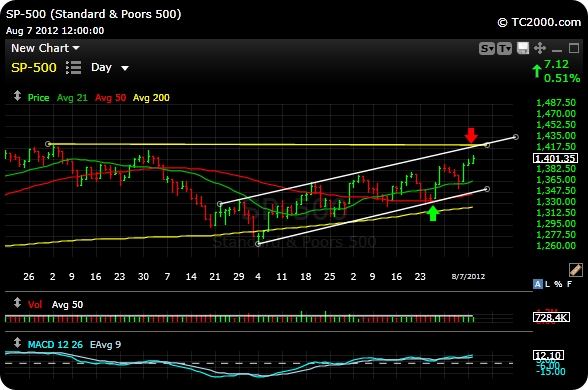Click the 1,487.50 price scale label
588x390 pixels.
(556, 103)
